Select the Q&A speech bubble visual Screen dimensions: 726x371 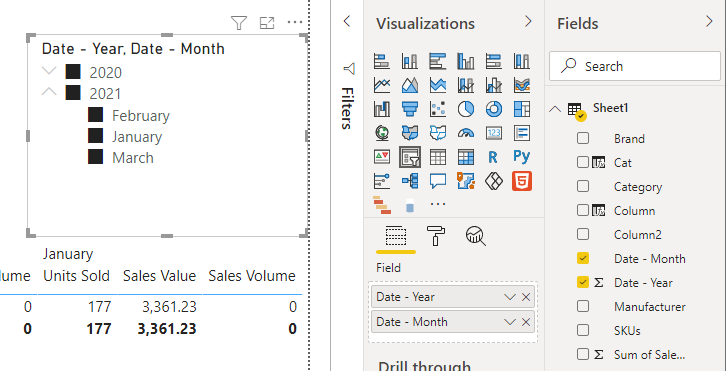coord(438,181)
